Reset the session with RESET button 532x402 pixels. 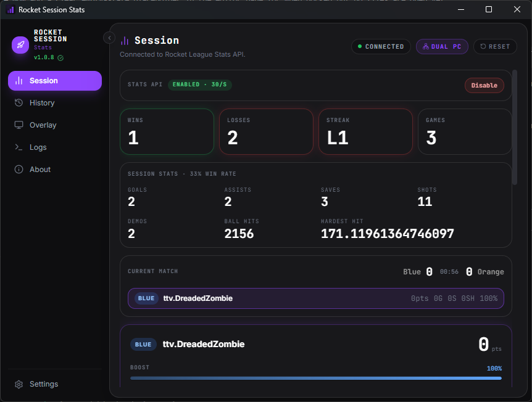(x=495, y=46)
